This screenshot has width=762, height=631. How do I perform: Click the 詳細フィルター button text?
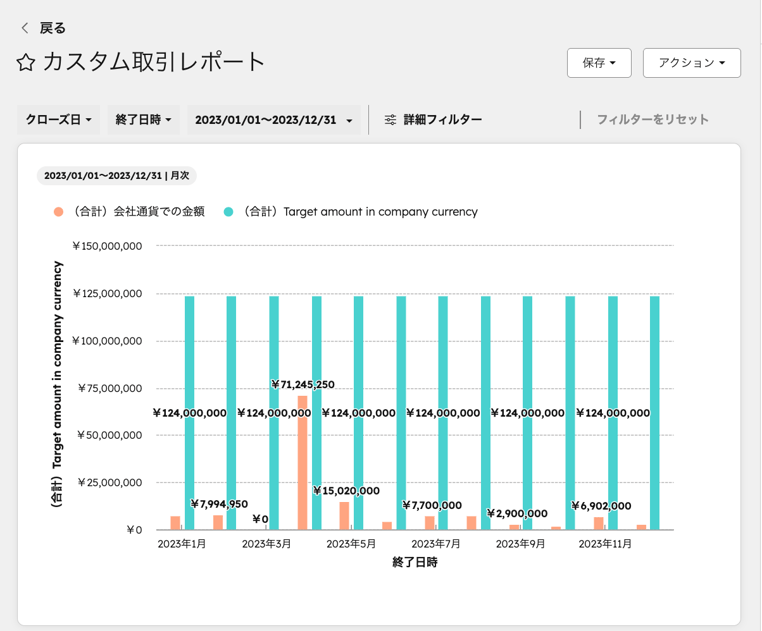[442, 120]
